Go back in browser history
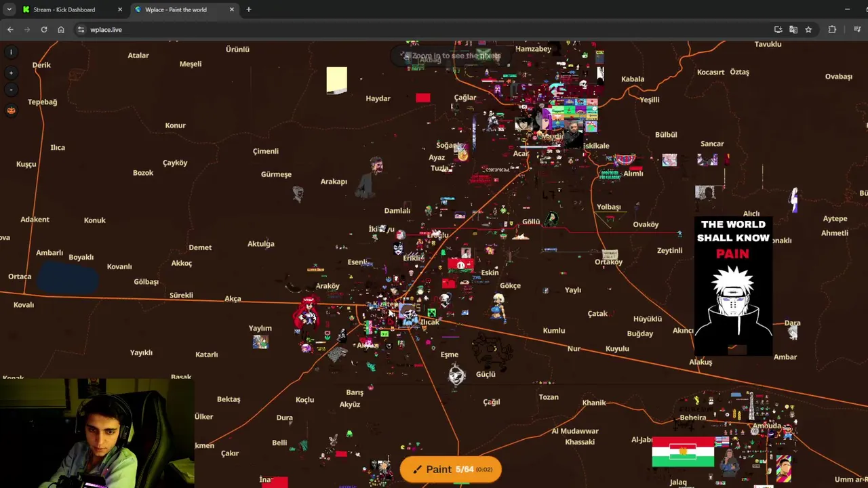868x488 pixels. 10,30
